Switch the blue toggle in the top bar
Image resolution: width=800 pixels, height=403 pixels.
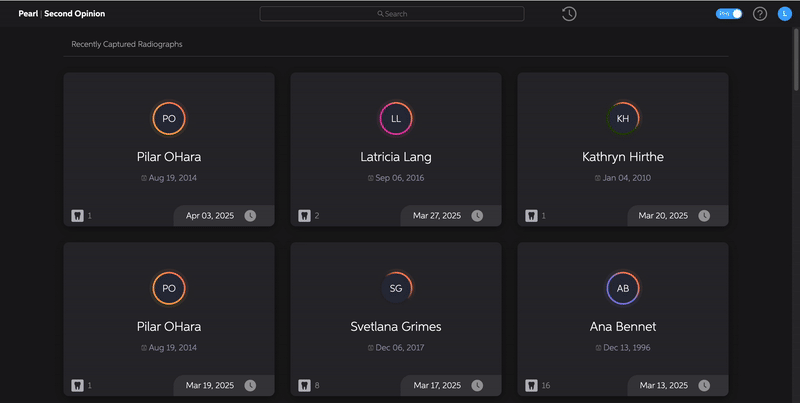click(x=729, y=14)
